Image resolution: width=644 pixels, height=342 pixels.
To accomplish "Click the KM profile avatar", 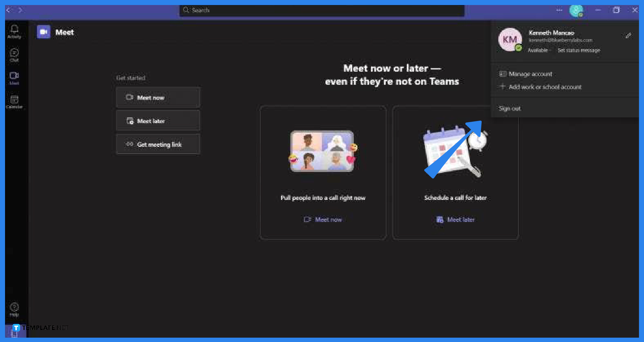I will 510,40.
